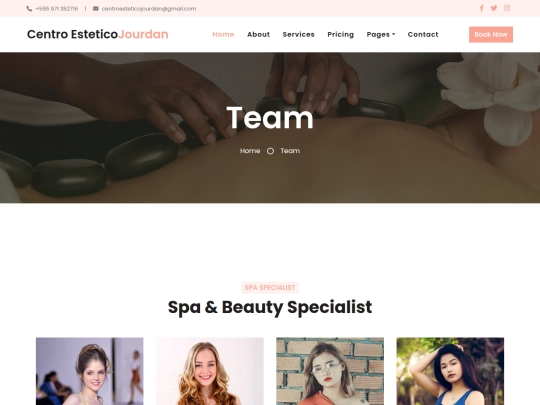Click the Book Now button
Screen dimensions: 540x405
point(491,34)
